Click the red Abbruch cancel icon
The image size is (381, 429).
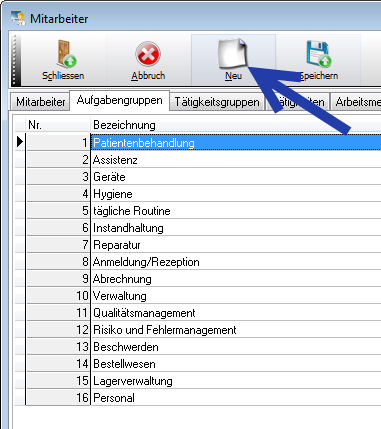point(148,54)
